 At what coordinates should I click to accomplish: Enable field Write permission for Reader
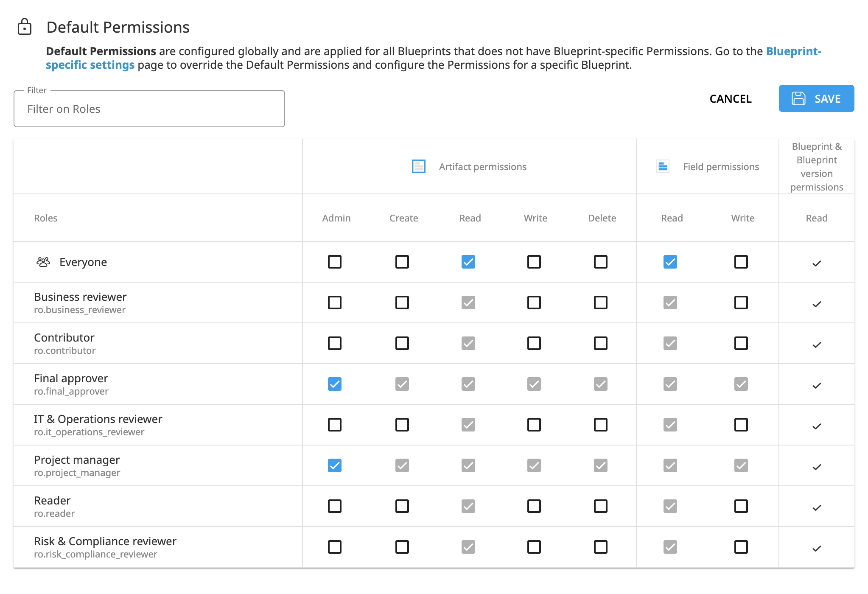coord(741,506)
